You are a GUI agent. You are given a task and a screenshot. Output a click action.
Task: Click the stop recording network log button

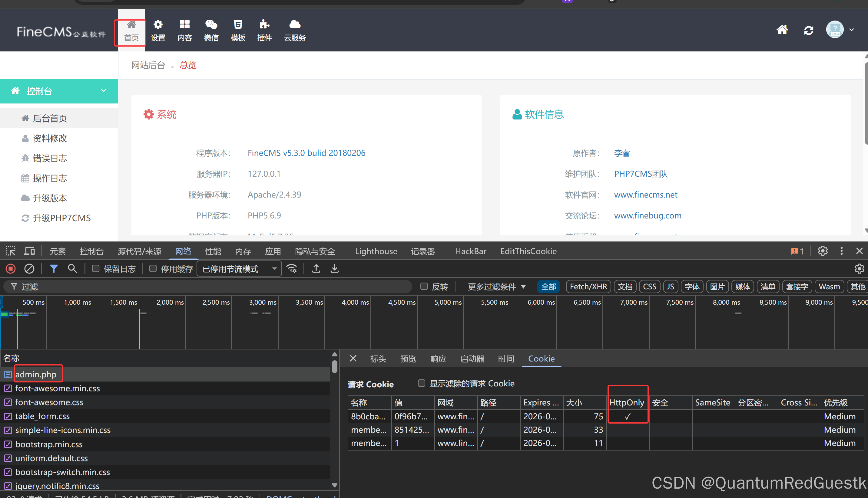point(11,269)
